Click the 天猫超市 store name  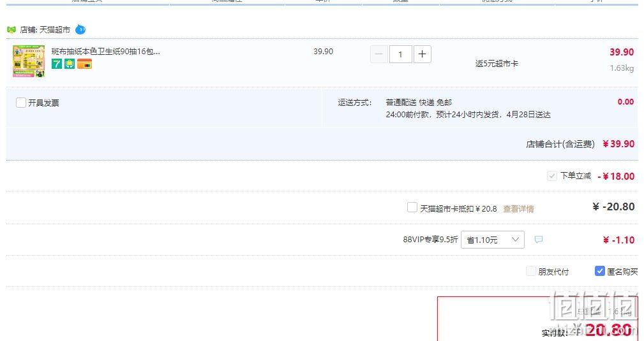(55, 29)
